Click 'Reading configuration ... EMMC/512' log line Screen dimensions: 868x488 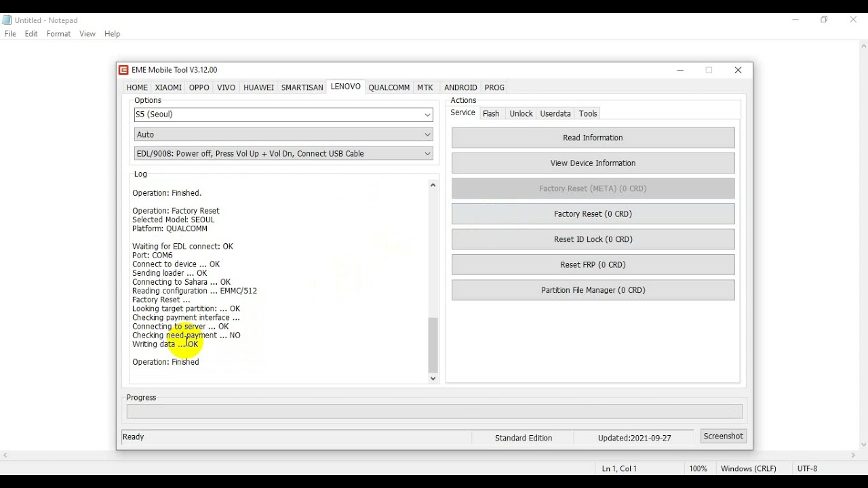pyautogui.click(x=195, y=291)
